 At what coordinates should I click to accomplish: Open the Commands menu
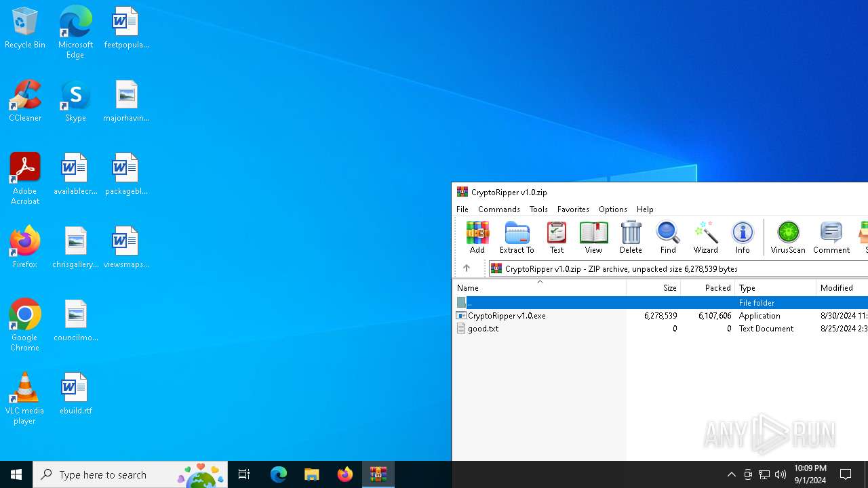[499, 209]
